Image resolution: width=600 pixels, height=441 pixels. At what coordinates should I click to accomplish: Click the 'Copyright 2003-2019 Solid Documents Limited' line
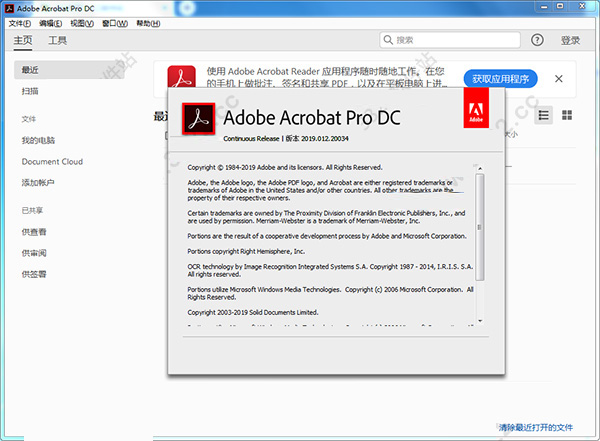(253, 312)
